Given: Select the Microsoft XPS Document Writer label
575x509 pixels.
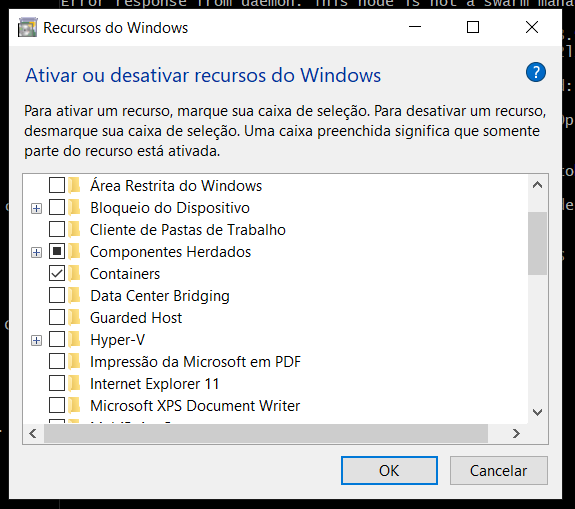Looking at the screenshot, I should pyautogui.click(x=195, y=406).
